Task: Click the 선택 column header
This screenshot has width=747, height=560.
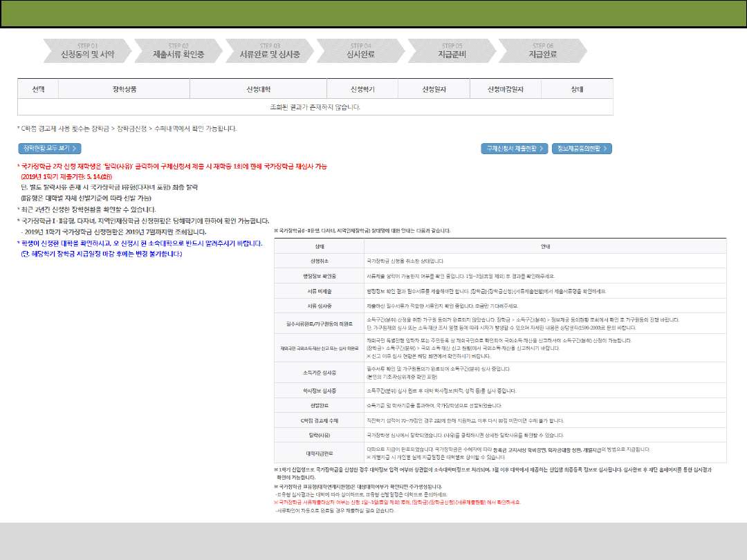Action: click(x=38, y=89)
